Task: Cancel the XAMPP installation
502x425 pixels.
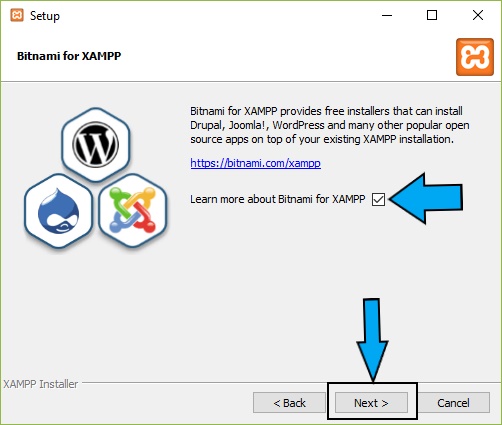Action: [453, 403]
